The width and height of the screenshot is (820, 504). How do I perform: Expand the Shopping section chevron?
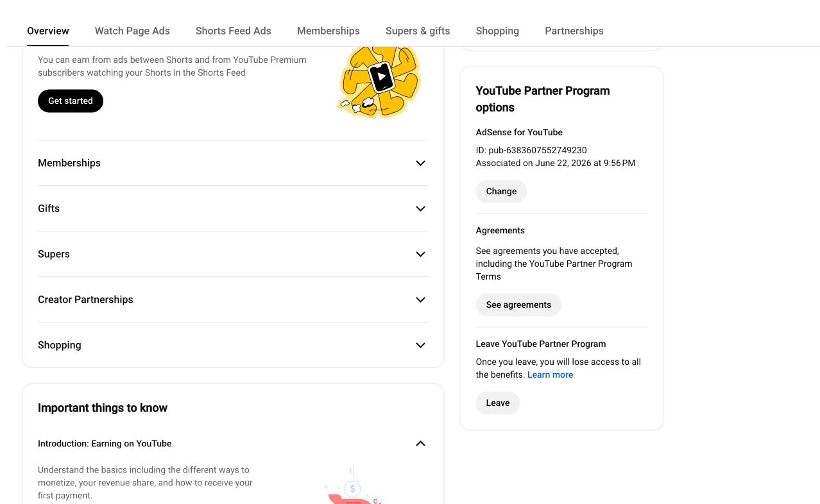[x=420, y=345]
